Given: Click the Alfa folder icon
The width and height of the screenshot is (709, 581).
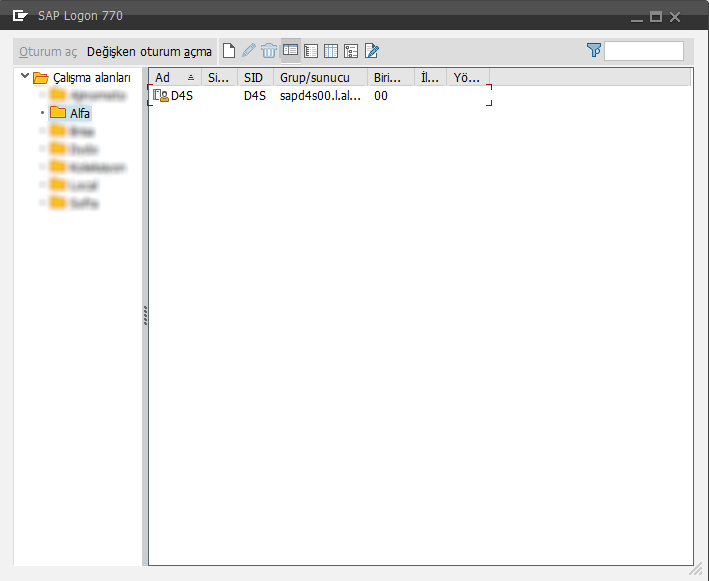Looking at the screenshot, I should pos(58,113).
